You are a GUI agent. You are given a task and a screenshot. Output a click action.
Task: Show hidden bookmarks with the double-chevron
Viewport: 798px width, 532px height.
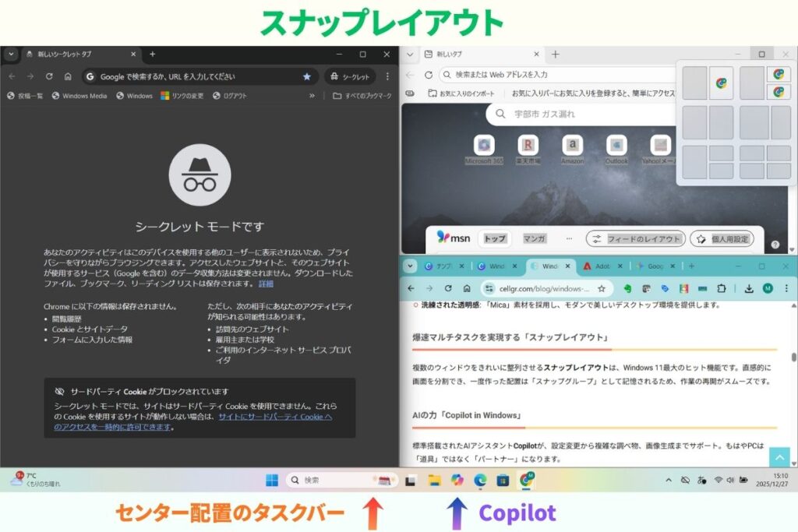tap(312, 96)
